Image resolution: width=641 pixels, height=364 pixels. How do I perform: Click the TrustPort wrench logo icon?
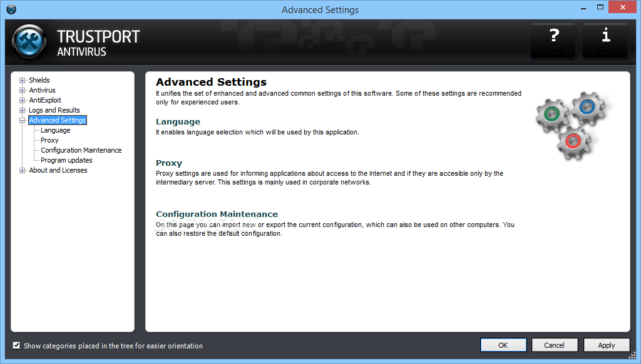[29, 42]
